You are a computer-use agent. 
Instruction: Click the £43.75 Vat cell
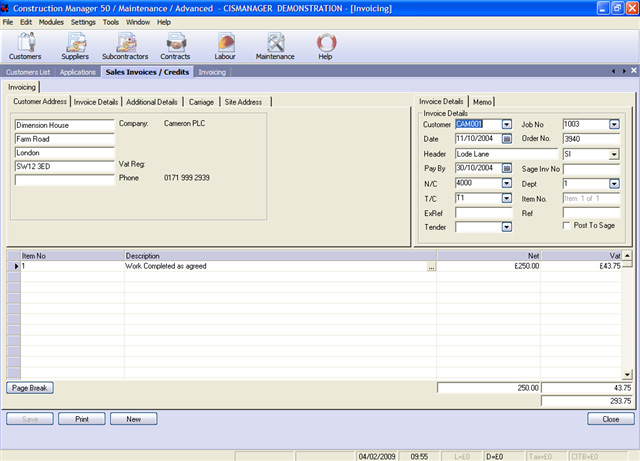[x=581, y=266]
